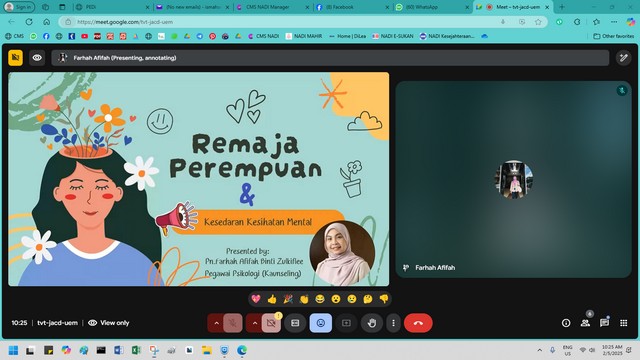The image size is (640, 360).
Task: Open the Edge tab actions menu icon
Action: 62,7
